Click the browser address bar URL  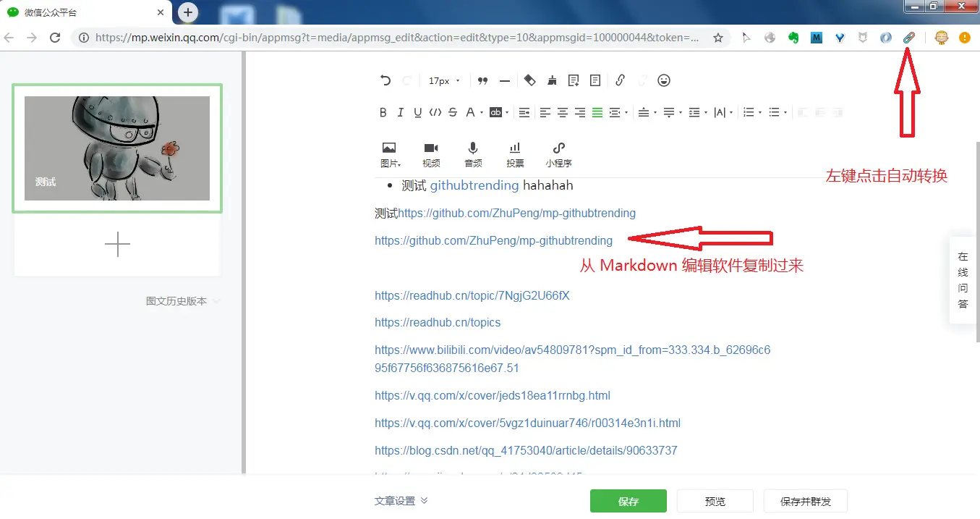point(397,38)
